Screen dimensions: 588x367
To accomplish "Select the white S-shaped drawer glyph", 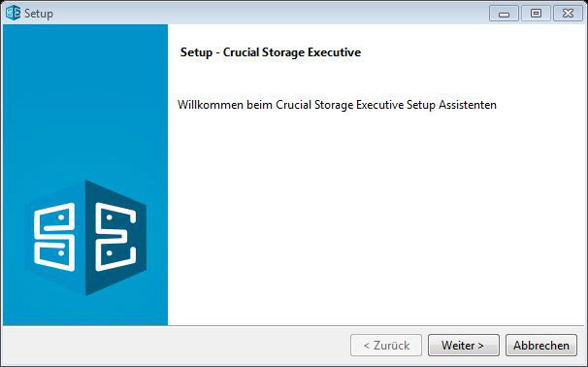I will 54,237.
